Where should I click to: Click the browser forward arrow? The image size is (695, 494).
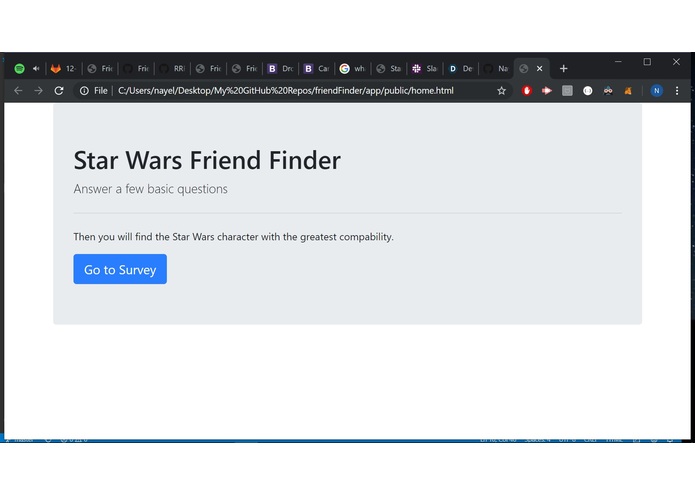coord(39,91)
